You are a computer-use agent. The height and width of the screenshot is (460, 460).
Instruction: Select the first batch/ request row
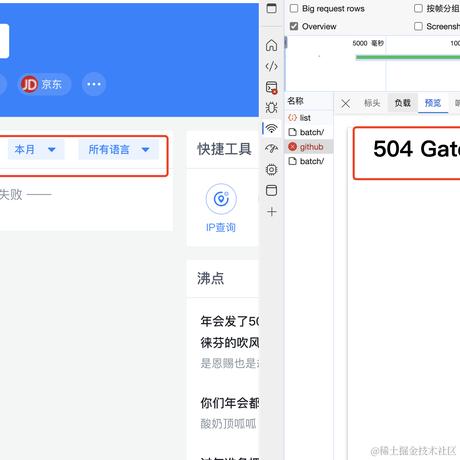[309, 132]
